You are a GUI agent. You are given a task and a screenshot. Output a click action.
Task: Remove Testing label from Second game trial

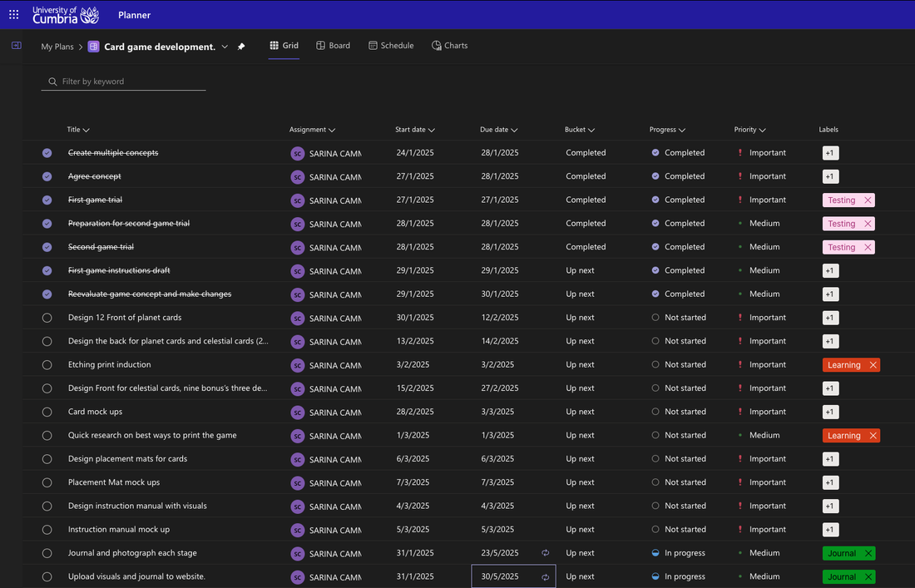[868, 247]
